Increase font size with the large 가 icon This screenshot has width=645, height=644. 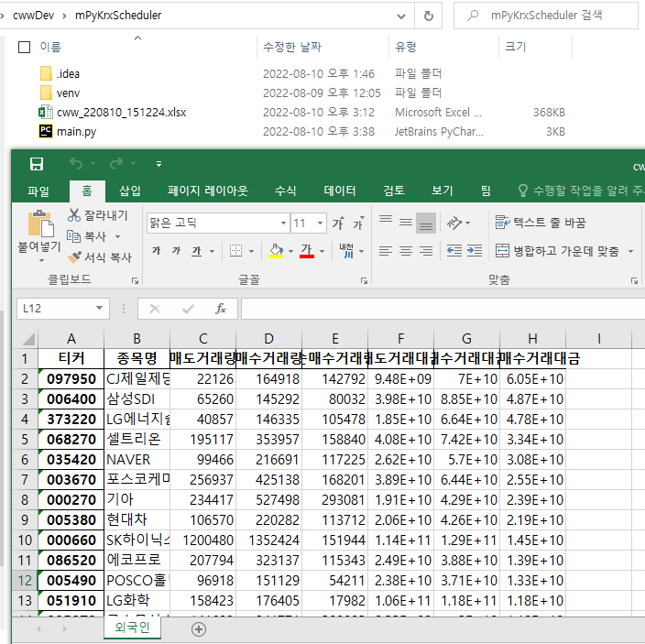pos(338,223)
